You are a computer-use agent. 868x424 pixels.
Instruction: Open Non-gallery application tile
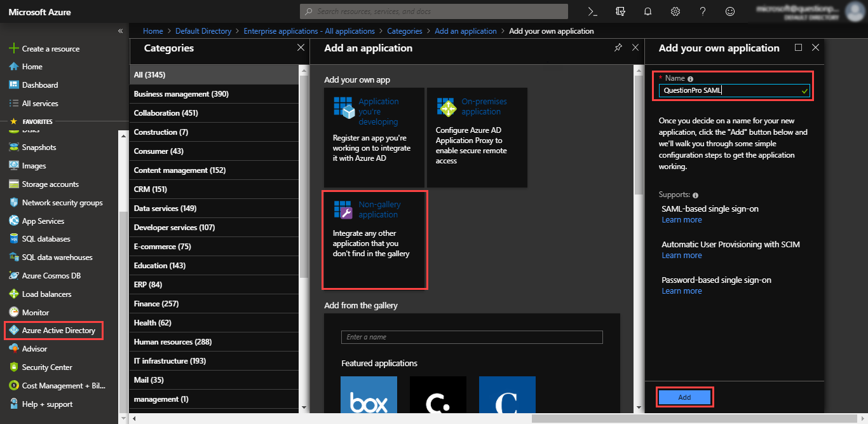pyautogui.click(x=374, y=239)
